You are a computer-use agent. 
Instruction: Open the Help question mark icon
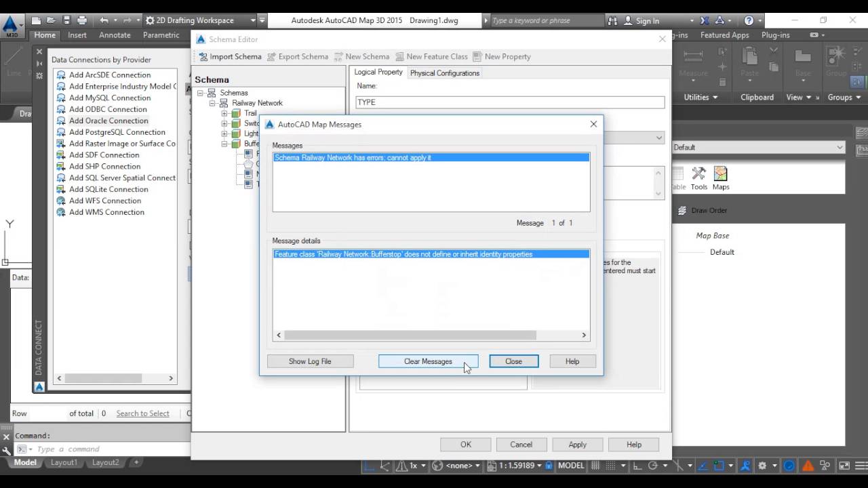749,20
